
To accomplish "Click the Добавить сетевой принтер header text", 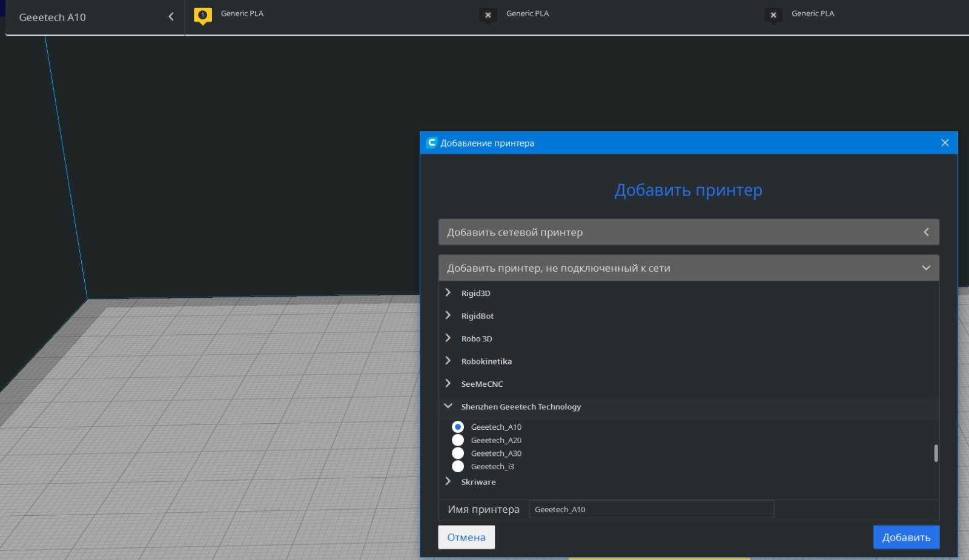I will (x=515, y=232).
